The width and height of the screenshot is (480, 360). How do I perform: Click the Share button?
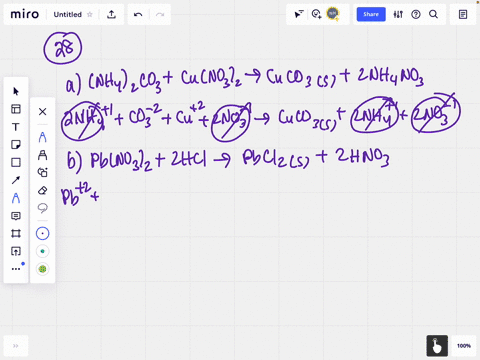371,14
